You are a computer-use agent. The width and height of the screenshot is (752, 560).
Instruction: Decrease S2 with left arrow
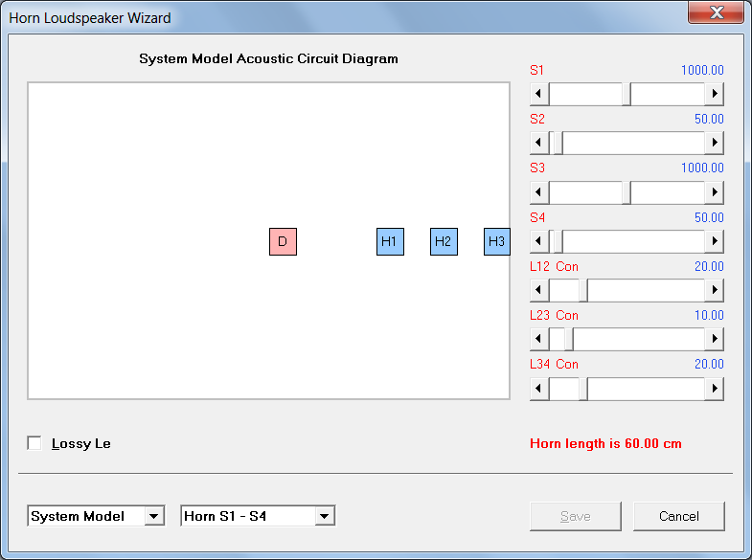pyautogui.click(x=539, y=143)
